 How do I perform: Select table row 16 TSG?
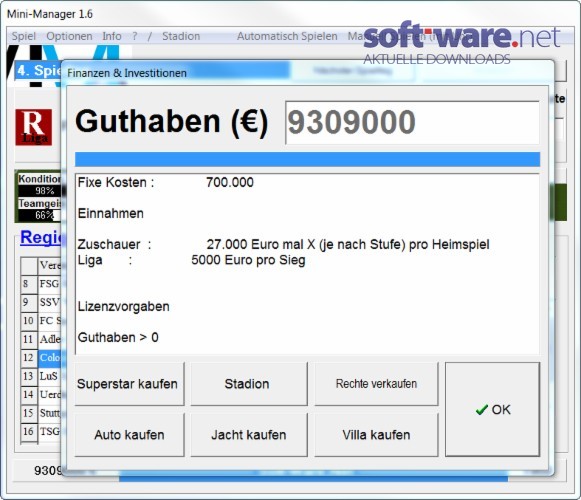pyautogui.click(x=40, y=431)
